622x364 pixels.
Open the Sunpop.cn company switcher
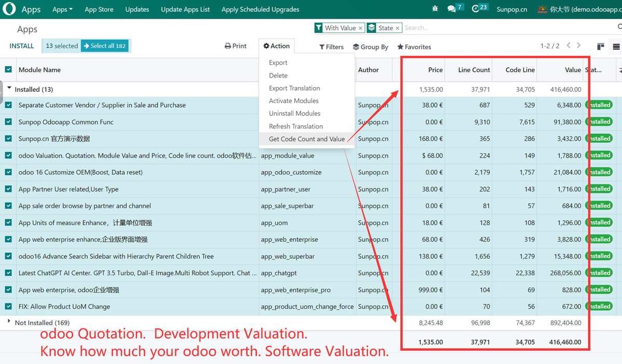pyautogui.click(x=512, y=9)
